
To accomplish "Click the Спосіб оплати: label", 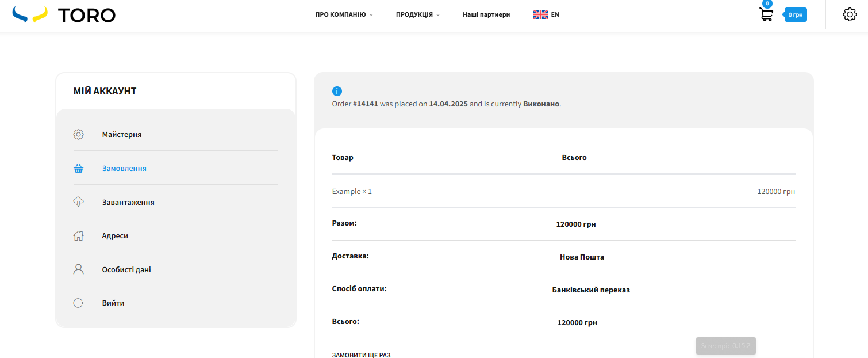I will (x=359, y=288).
